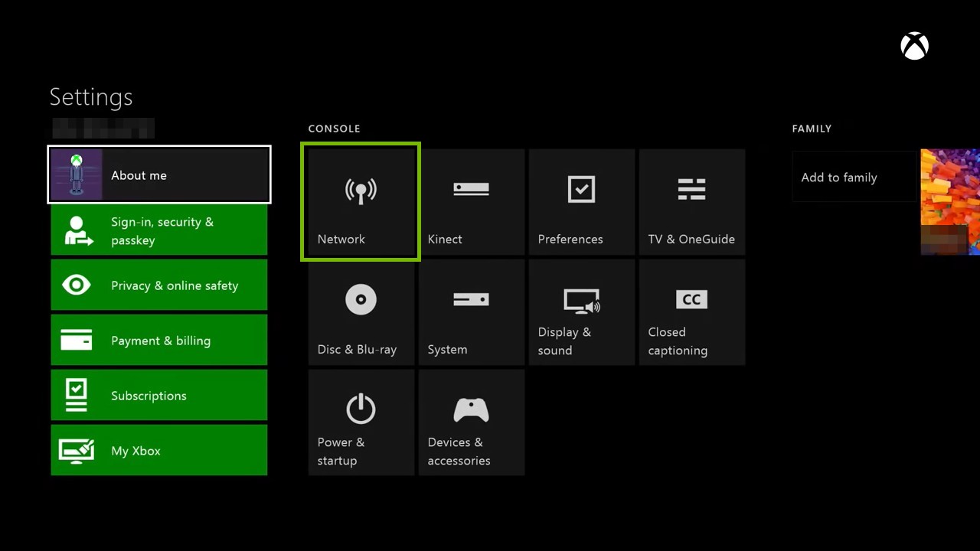Select the Kinect settings icon
The image size is (980, 551).
point(471,201)
